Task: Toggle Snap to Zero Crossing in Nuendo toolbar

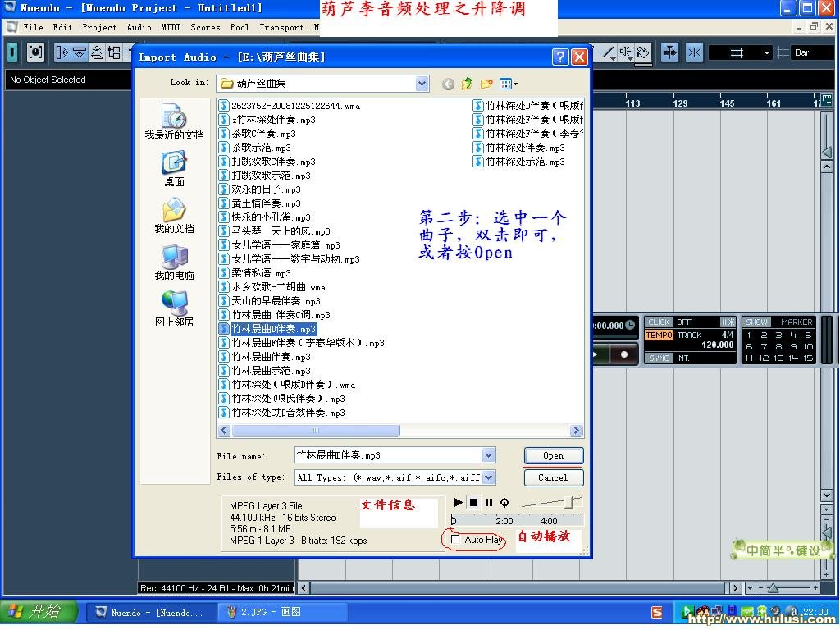Action: coord(694,52)
